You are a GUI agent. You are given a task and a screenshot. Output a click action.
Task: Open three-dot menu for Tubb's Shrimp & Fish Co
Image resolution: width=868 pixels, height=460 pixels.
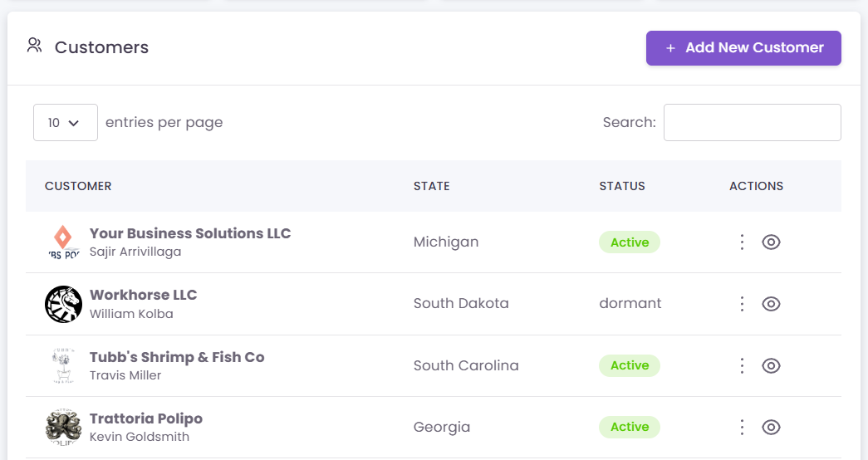coord(743,365)
